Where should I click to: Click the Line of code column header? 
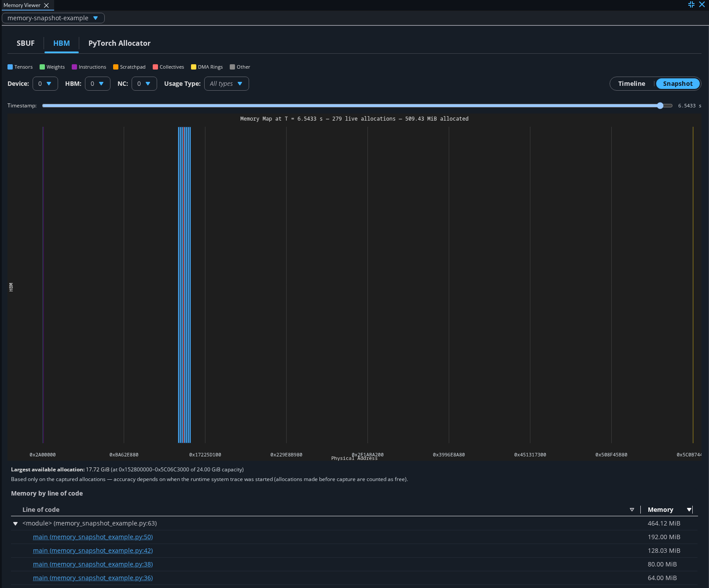41,510
